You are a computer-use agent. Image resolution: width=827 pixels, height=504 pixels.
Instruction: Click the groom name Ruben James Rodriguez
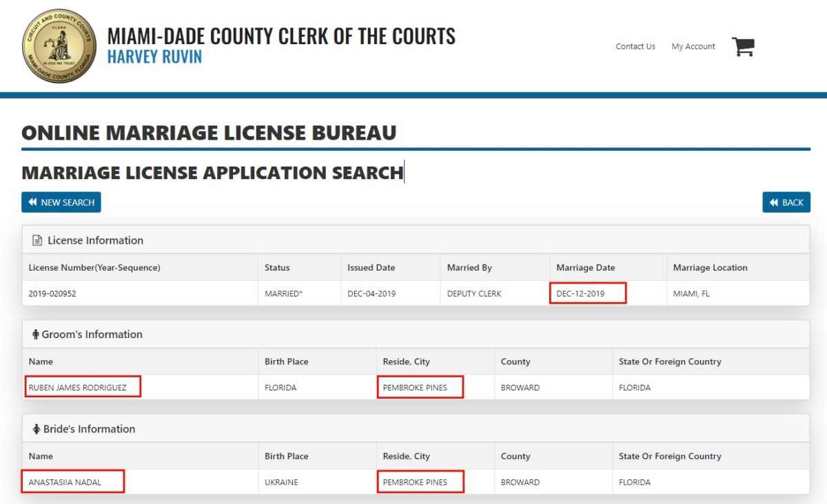(77, 388)
